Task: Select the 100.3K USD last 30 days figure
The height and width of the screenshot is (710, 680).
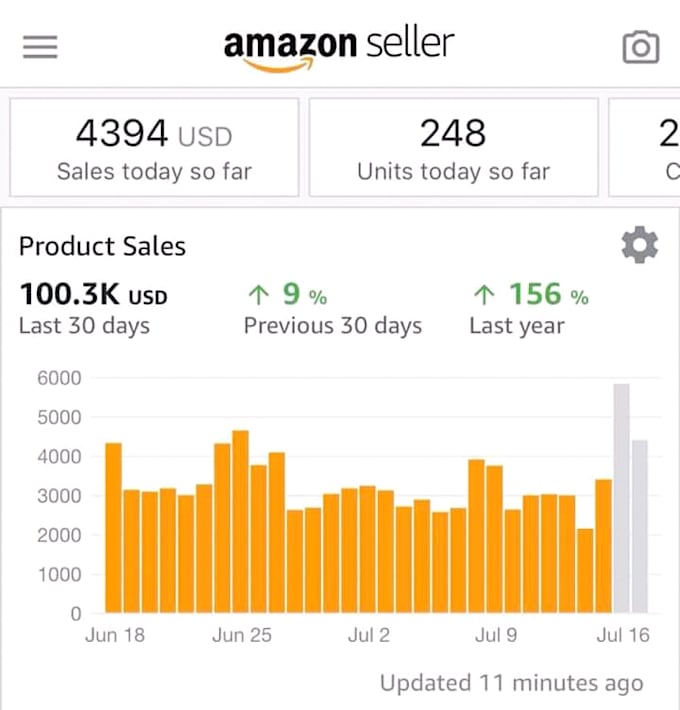Action: [93, 296]
